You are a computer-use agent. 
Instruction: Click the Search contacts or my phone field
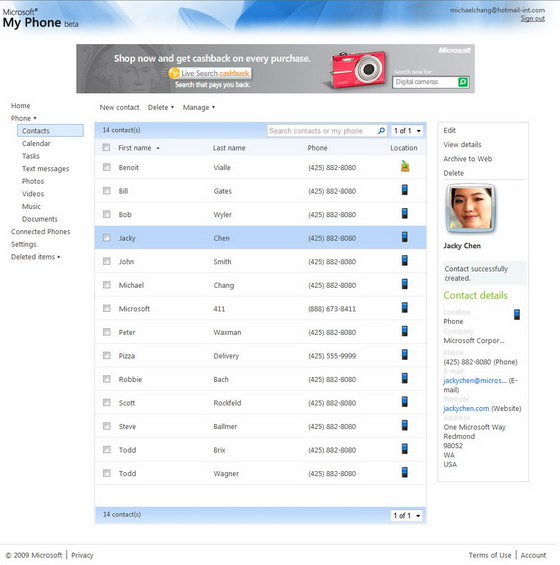tap(323, 131)
